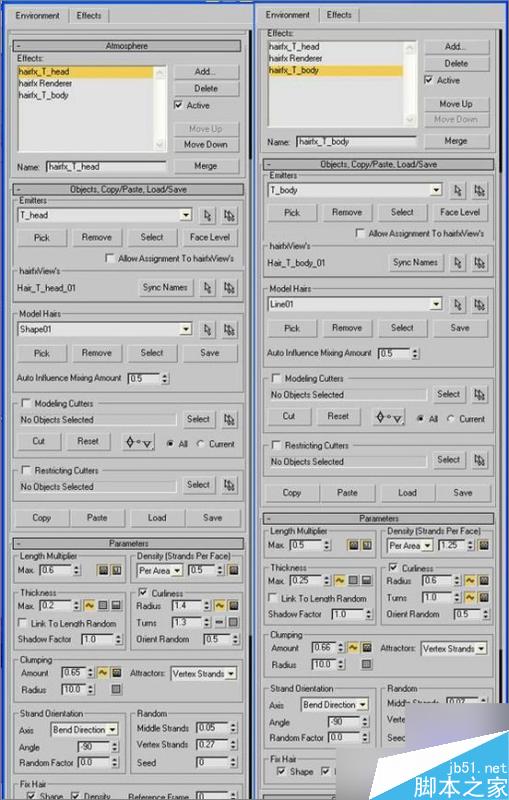Click Move Up button in hairfx_T_body panel
Image resolution: width=509 pixels, height=800 pixels.
click(x=456, y=104)
